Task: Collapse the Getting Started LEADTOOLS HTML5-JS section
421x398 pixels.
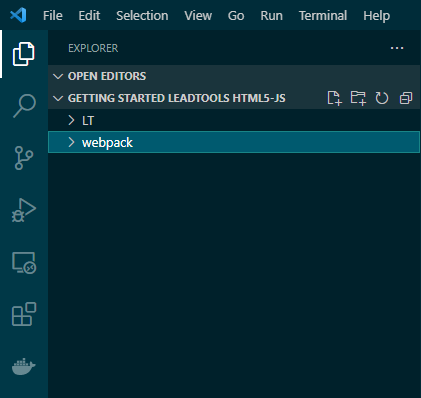Action: click(x=58, y=98)
